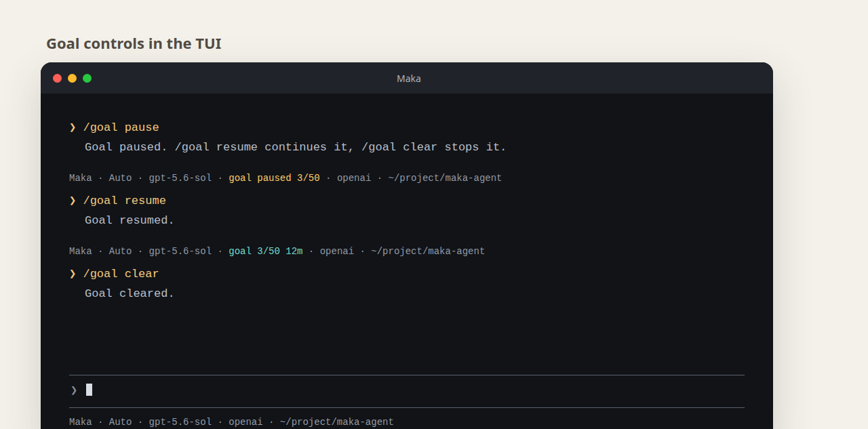Viewport: 868px width, 429px height.
Task: Click the yellow minimize window dot
Action: (x=72, y=79)
